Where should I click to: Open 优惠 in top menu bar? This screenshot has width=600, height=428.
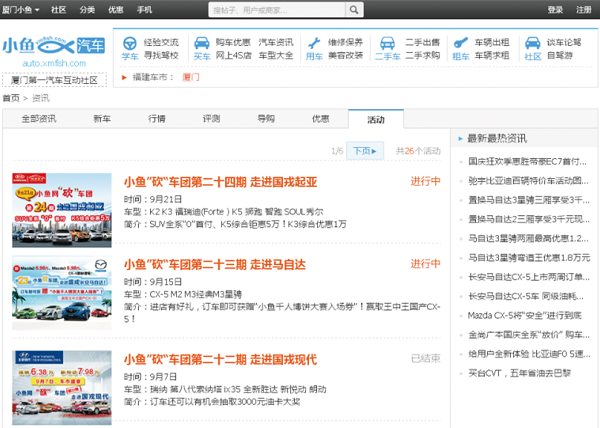[x=116, y=10]
